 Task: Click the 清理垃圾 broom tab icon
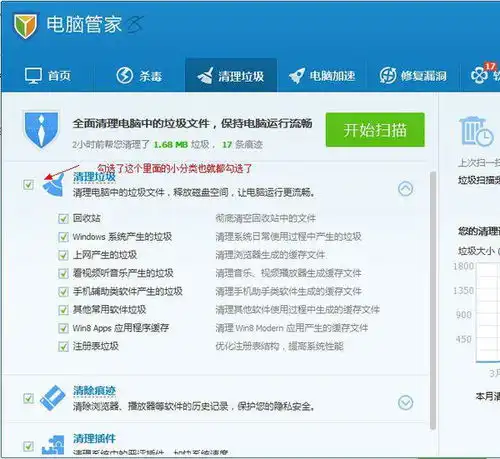pos(205,75)
